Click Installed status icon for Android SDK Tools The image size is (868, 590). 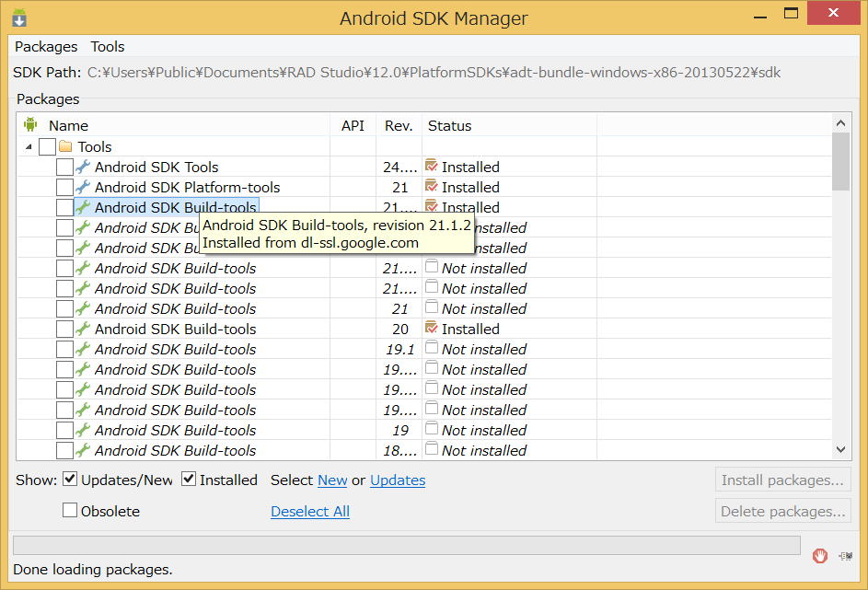[432, 166]
